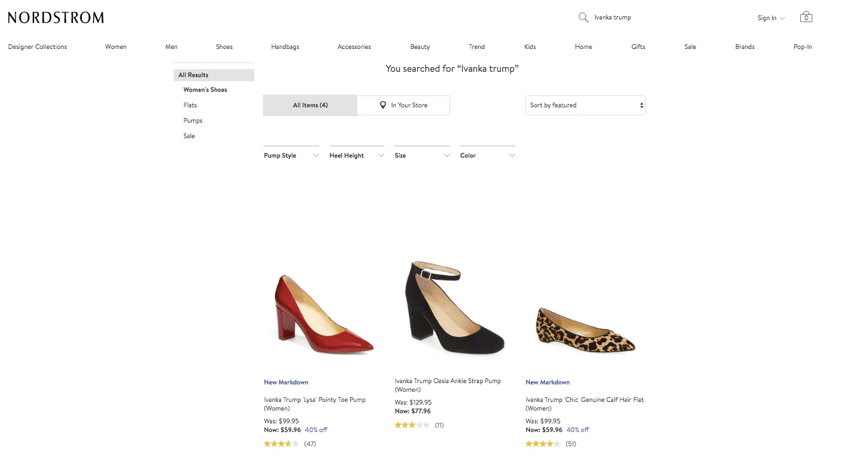
Task: Open the shopping bag icon
Action: (806, 17)
